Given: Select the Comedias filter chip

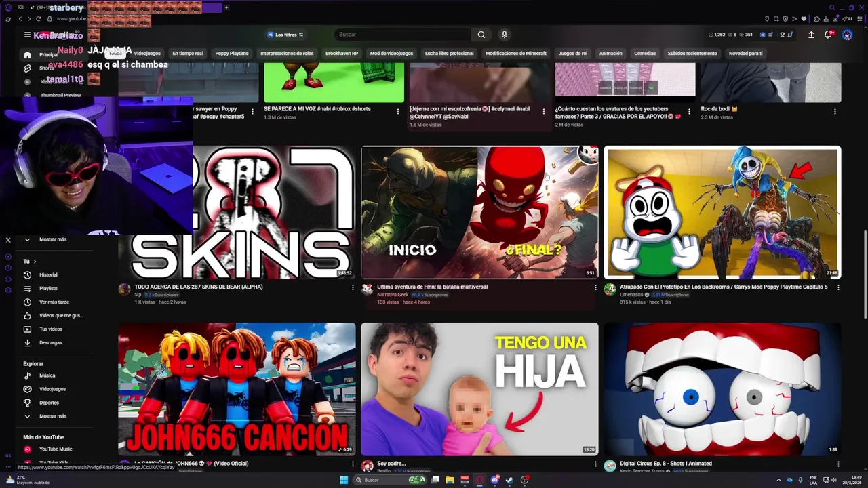Looking at the screenshot, I should click(645, 53).
